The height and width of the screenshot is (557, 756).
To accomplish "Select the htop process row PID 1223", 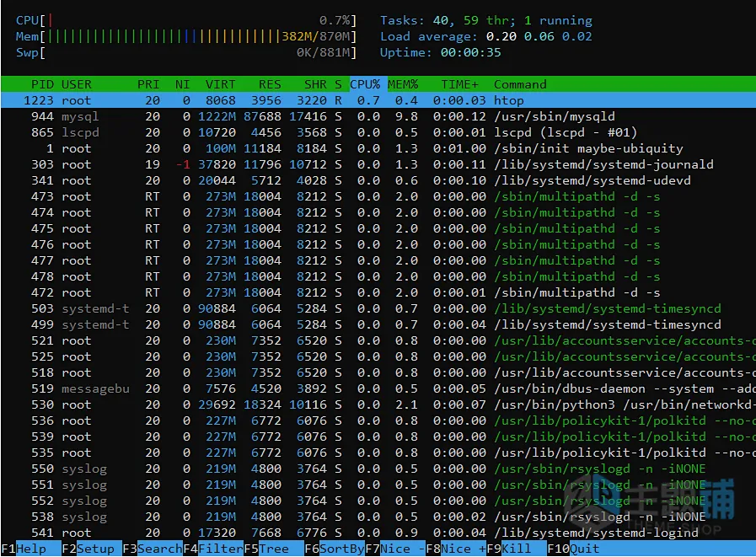I will coord(378,100).
